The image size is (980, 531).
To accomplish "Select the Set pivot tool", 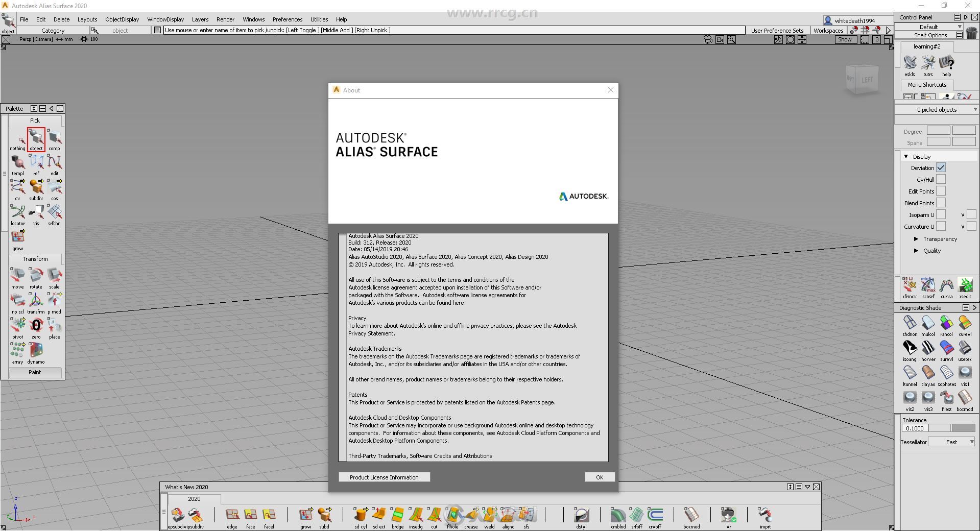I will coord(17,328).
